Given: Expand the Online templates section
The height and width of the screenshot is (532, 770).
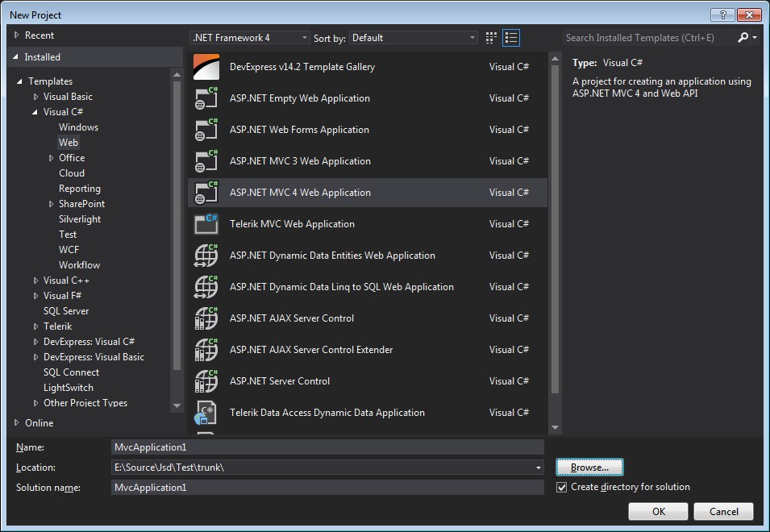Looking at the screenshot, I should click(17, 422).
